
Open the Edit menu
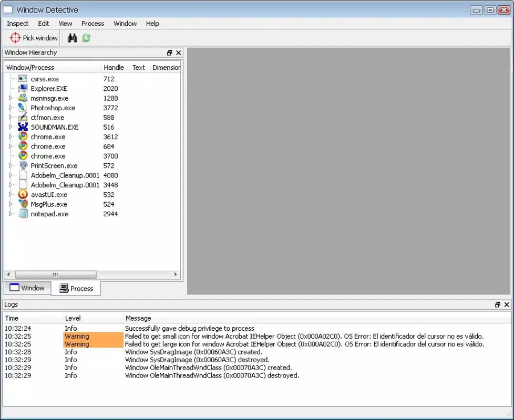click(x=43, y=24)
